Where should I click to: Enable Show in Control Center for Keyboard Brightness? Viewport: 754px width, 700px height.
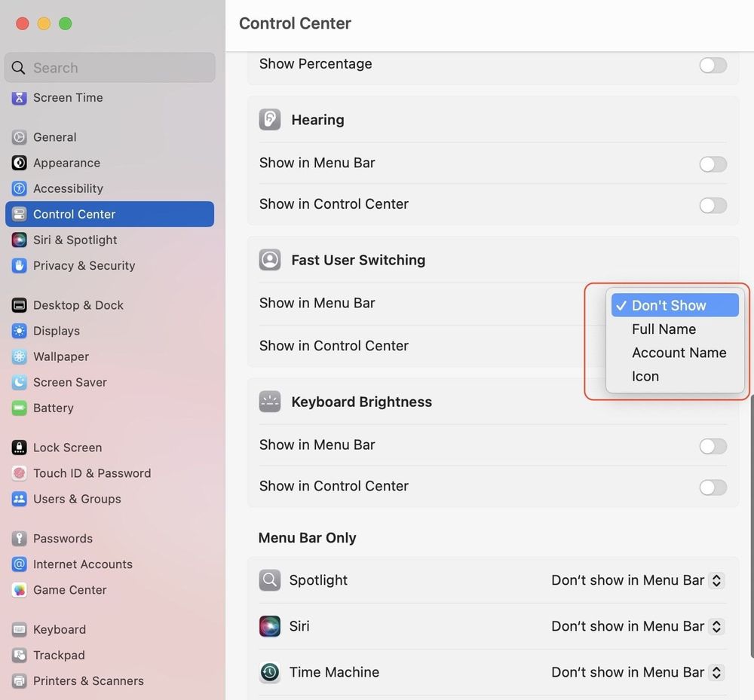[x=713, y=488]
